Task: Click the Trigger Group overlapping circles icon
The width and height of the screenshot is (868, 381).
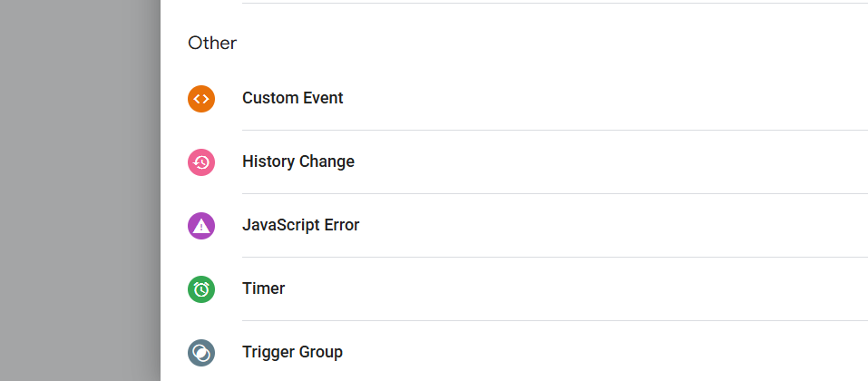Action: [201, 352]
